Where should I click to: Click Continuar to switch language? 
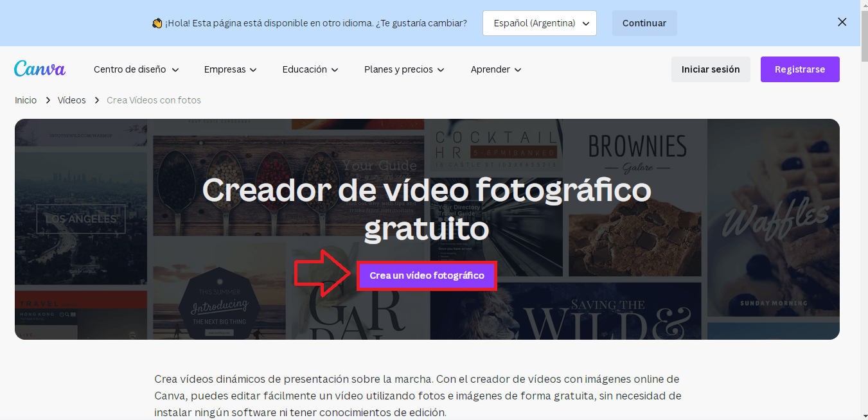(x=644, y=22)
